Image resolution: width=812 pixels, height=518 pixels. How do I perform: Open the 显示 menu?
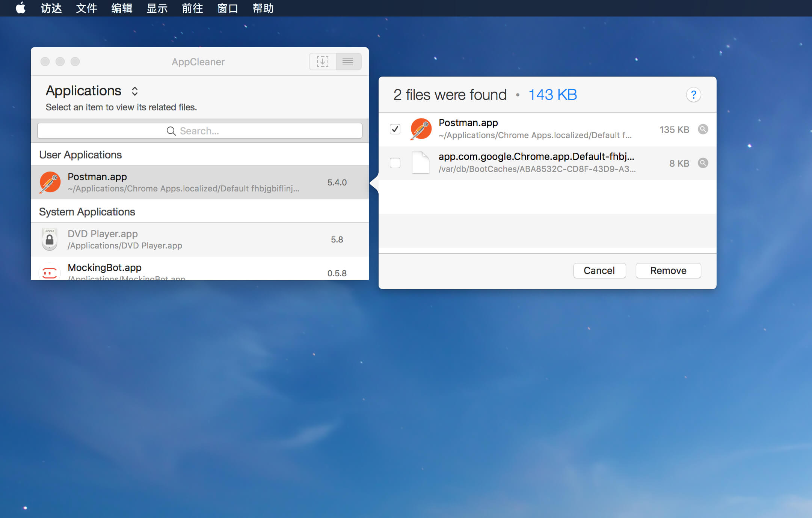[157, 8]
